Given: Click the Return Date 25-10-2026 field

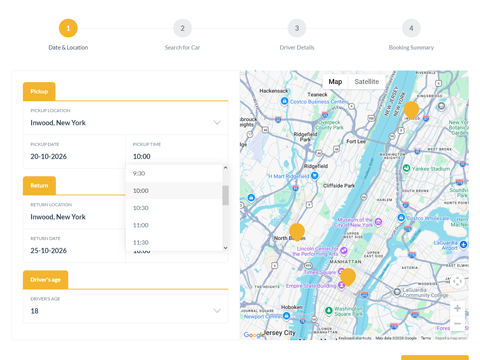Looking at the screenshot, I should point(74,246).
